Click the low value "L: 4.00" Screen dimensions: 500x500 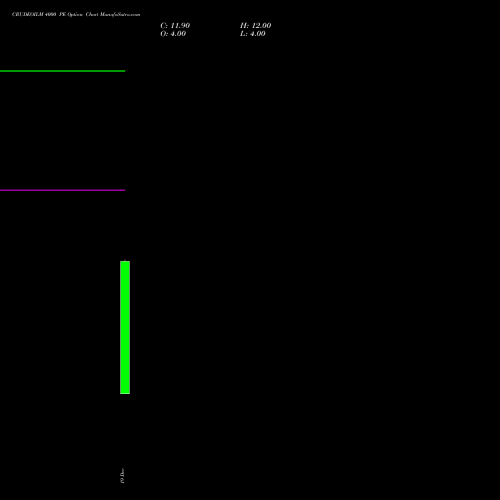253,34
